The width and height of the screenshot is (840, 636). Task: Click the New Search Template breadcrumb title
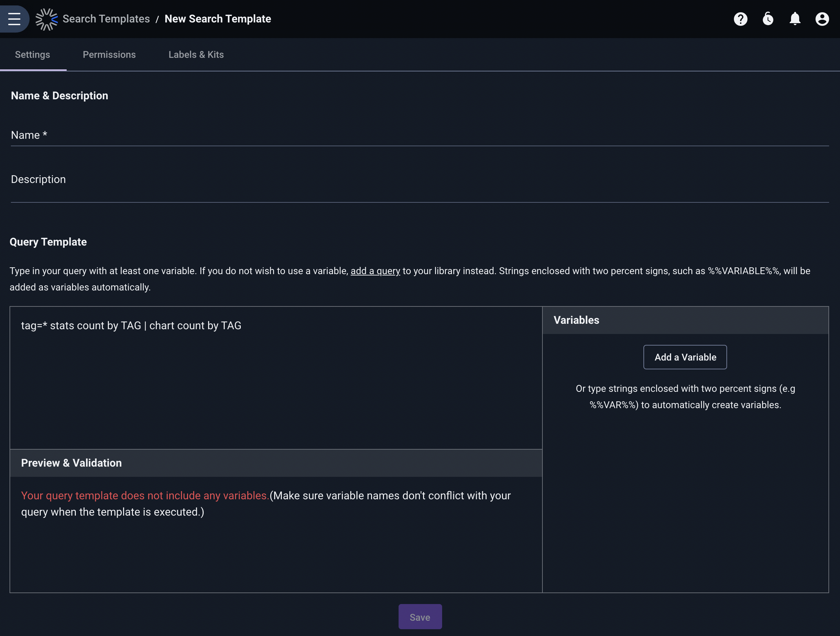tap(218, 19)
